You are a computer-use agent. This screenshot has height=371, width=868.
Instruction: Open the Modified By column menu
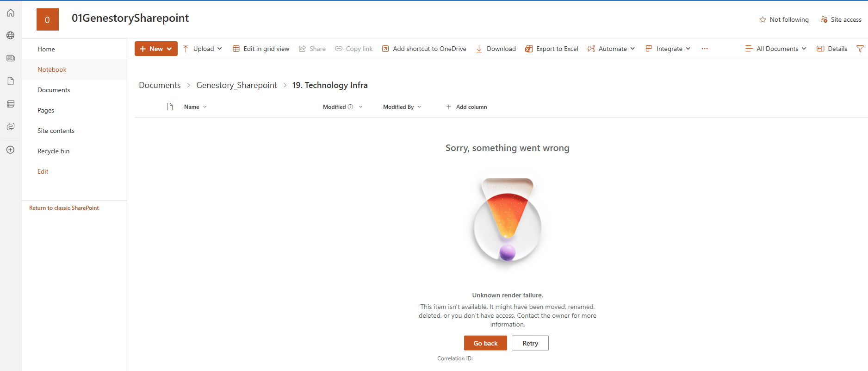(402, 107)
